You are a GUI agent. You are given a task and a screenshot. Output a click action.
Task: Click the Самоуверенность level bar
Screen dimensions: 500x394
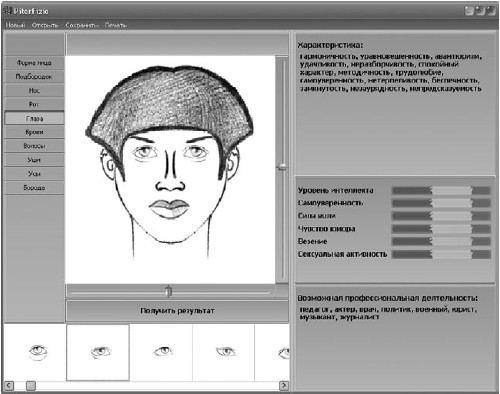pyautogui.click(x=441, y=203)
